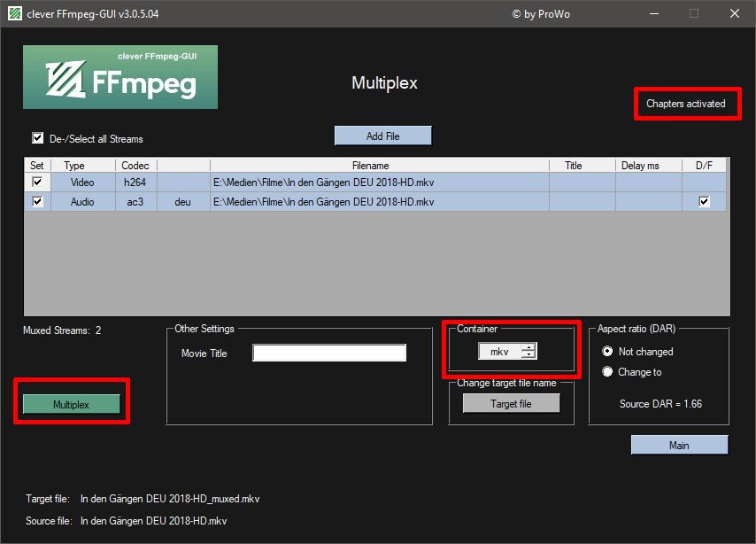Select the Video type cell

click(83, 183)
